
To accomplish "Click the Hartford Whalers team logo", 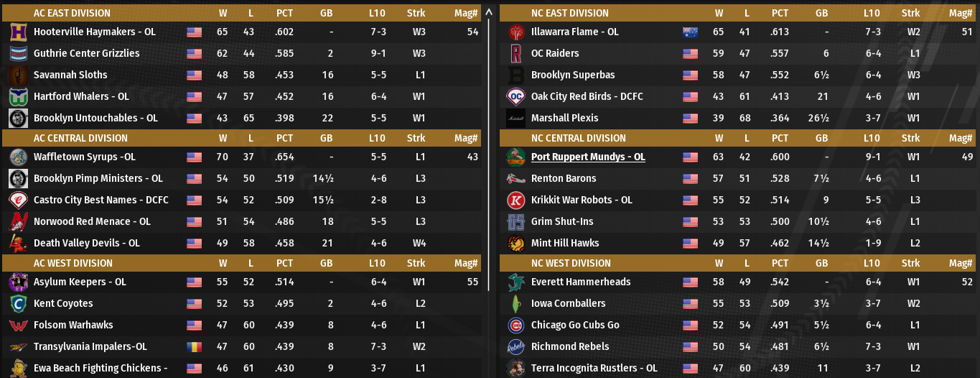I will (x=18, y=97).
